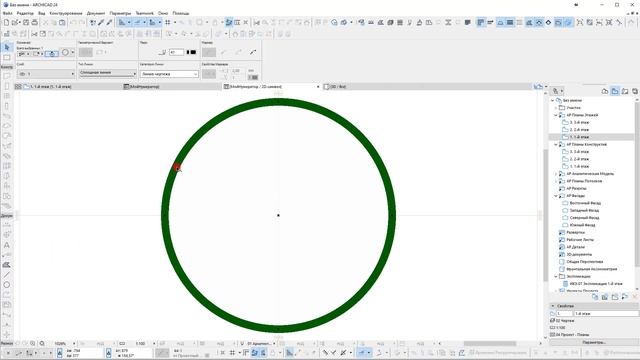Open the zoom percentage dropdown
This screenshot has width=640, height=360.
click(x=74, y=344)
